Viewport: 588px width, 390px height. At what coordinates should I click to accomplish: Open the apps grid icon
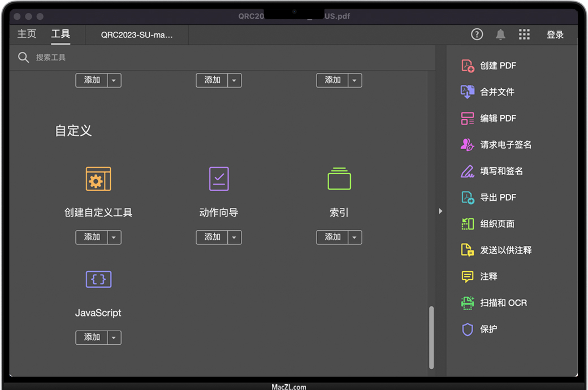pos(524,34)
